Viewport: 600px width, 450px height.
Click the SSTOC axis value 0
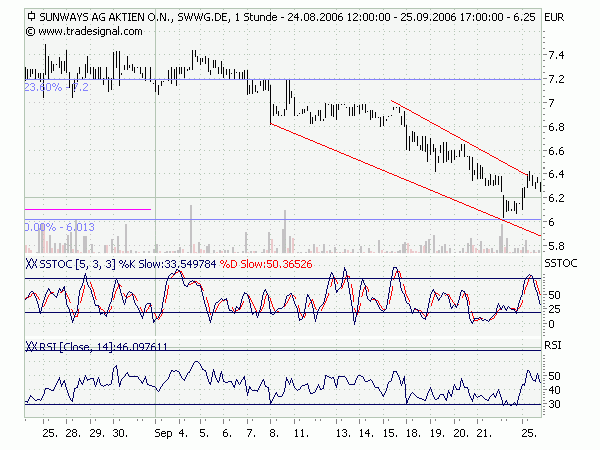click(551, 324)
